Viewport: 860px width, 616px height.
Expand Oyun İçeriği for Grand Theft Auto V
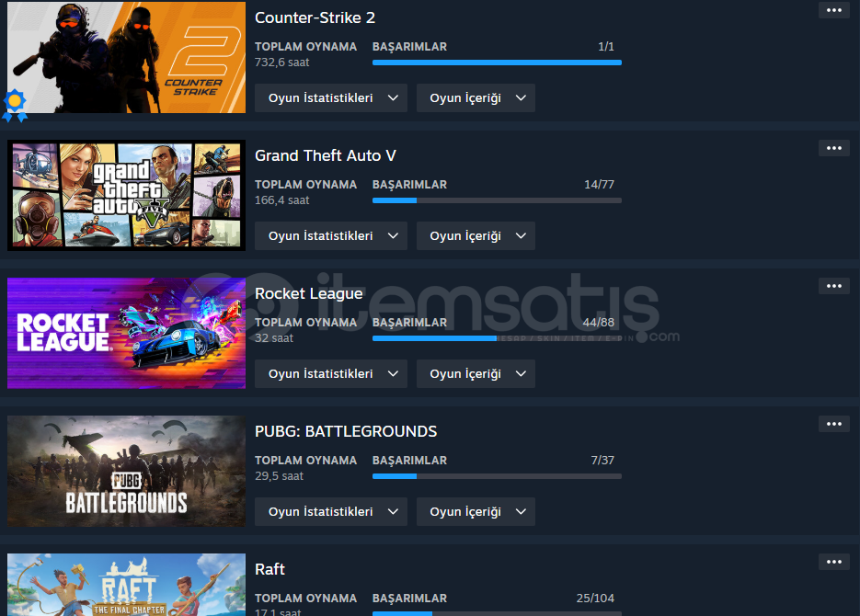[x=476, y=236]
